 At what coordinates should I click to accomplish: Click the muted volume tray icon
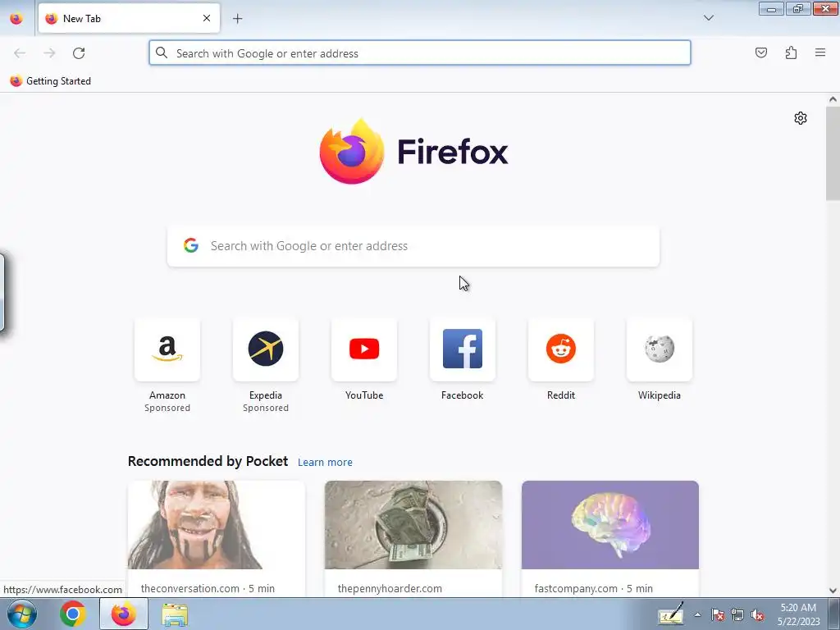click(x=757, y=615)
